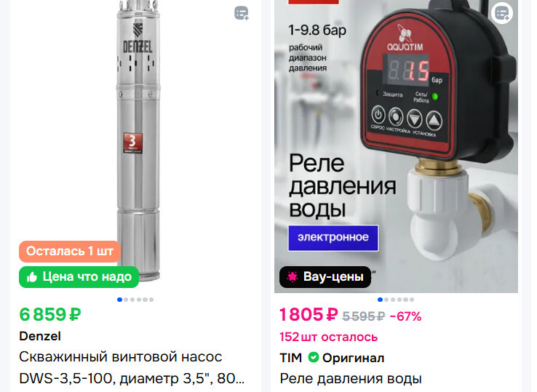Image resolution: width=537 pixels, height=392 pixels.
Task: Click the 1 805 ₽ pink price
Action: click(309, 315)
